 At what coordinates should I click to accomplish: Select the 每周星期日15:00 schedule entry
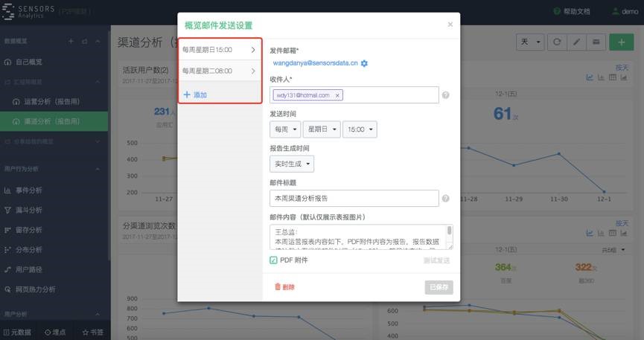click(x=219, y=50)
